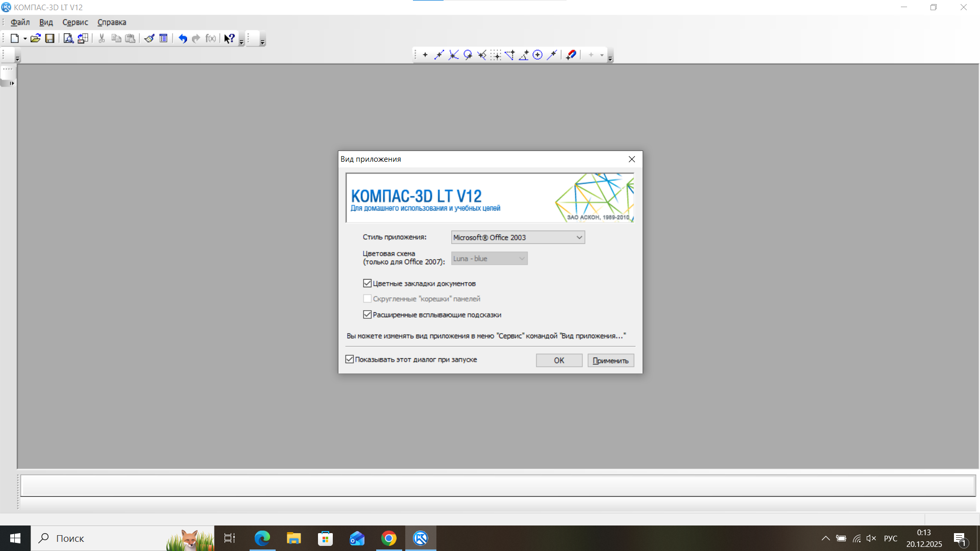Close the Вид приложения dialog
Screen dimensions: 980x551
(x=632, y=159)
